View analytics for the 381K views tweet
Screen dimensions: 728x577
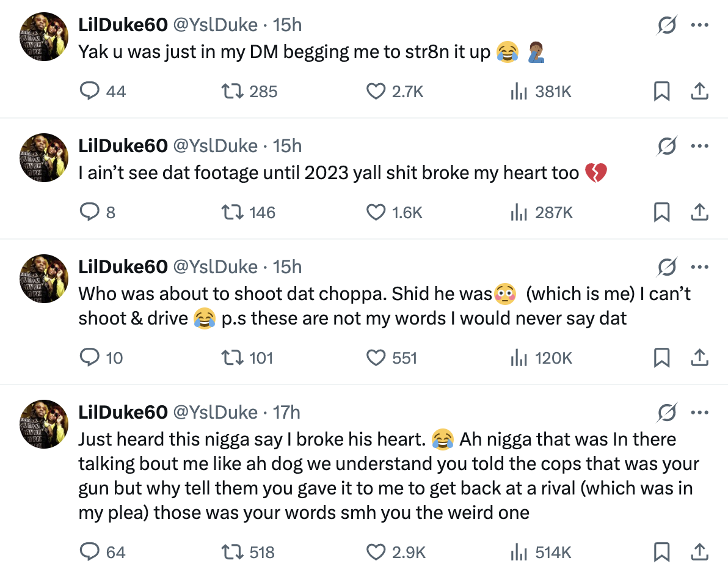(x=520, y=90)
